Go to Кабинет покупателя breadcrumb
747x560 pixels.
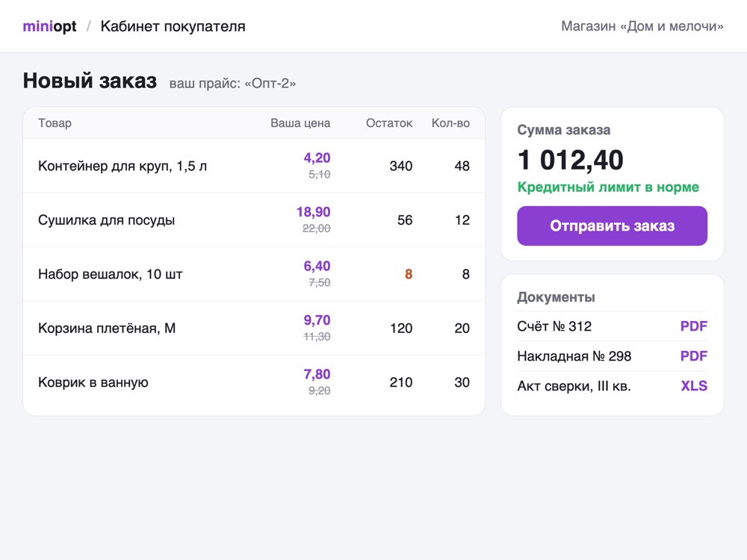click(173, 26)
